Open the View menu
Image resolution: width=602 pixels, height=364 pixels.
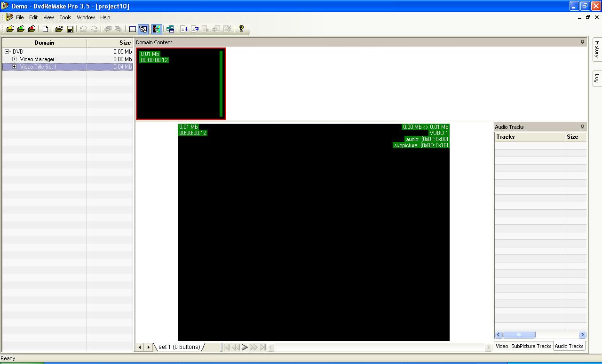pyautogui.click(x=48, y=17)
